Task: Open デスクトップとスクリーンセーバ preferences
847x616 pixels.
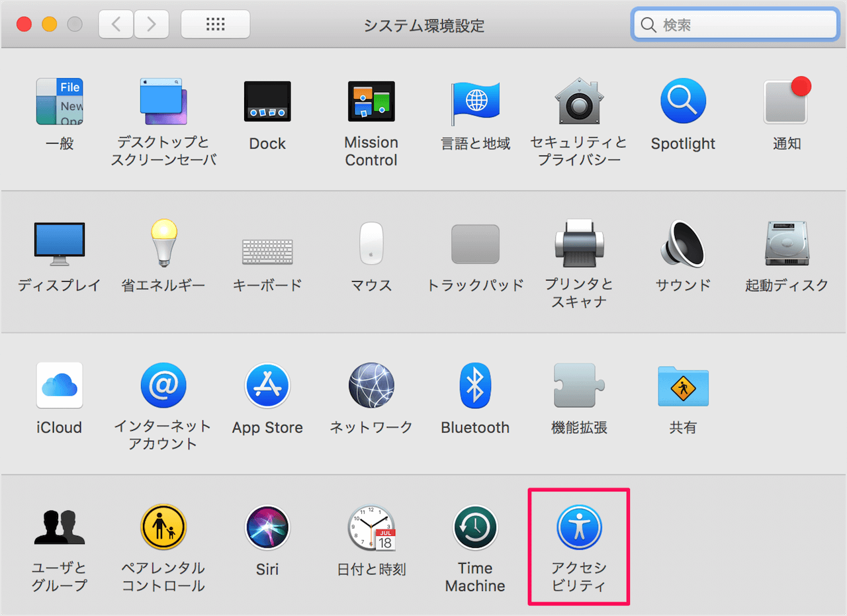Action: 163,102
